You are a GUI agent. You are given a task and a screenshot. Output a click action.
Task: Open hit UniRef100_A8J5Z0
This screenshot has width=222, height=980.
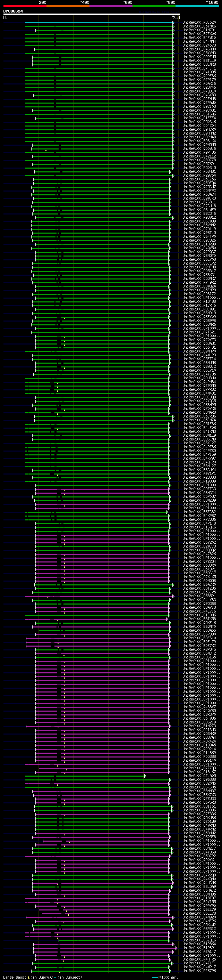coord(199,23)
